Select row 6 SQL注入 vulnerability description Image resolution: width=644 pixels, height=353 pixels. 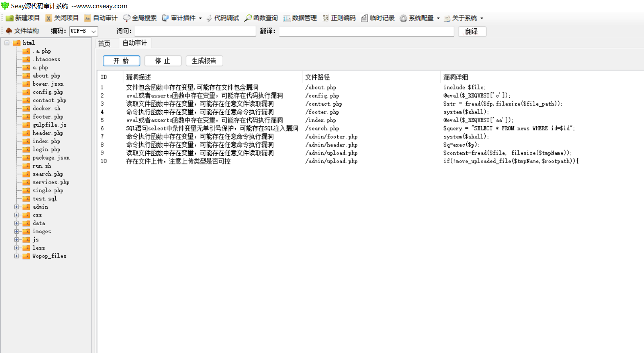pyautogui.click(x=212, y=128)
